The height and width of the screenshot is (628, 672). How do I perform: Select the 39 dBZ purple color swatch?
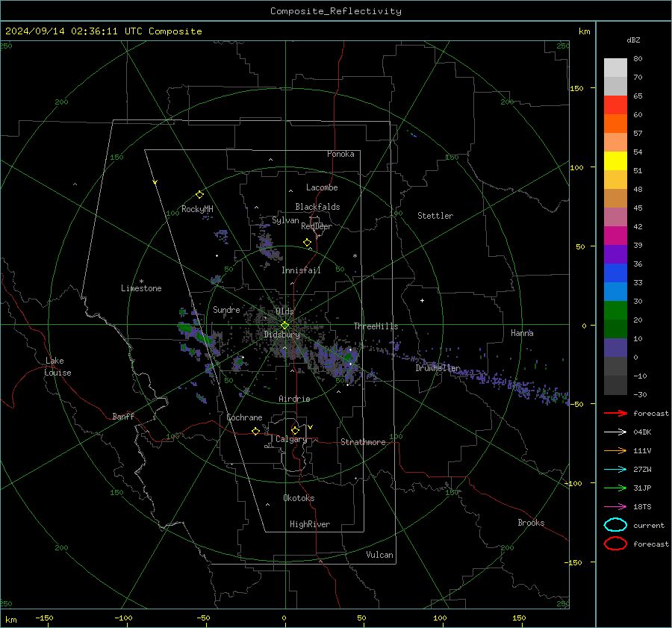pos(615,254)
